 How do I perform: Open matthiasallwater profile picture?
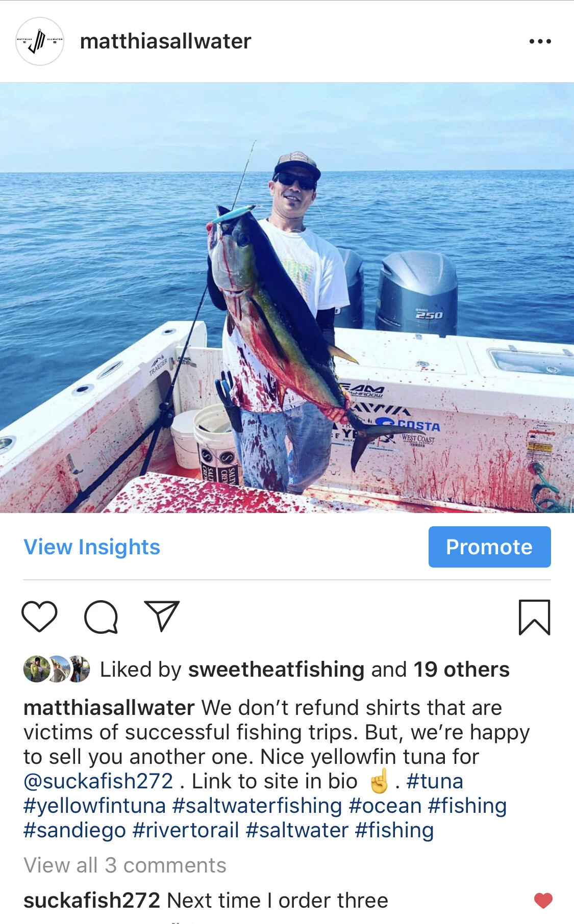pos(40,41)
